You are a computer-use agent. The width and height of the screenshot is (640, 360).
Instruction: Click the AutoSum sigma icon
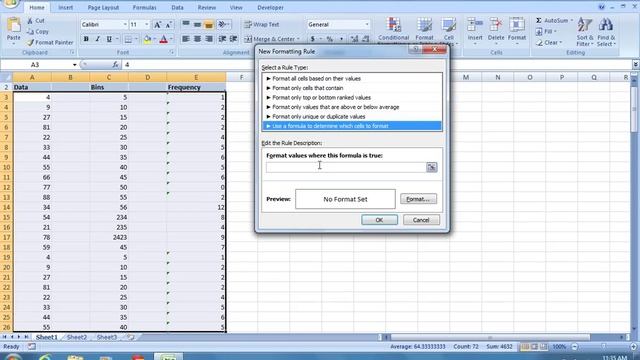(539, 20)
